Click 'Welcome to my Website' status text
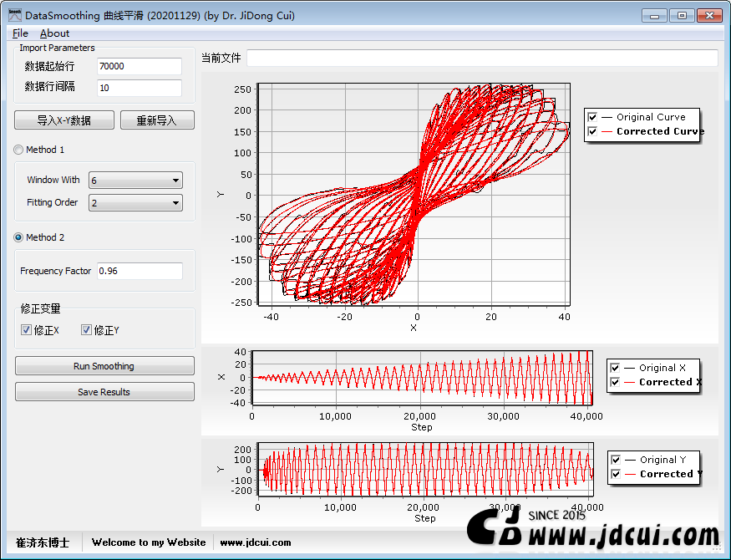The height and width of the screenshot is (560, 731). pos(149,542)
